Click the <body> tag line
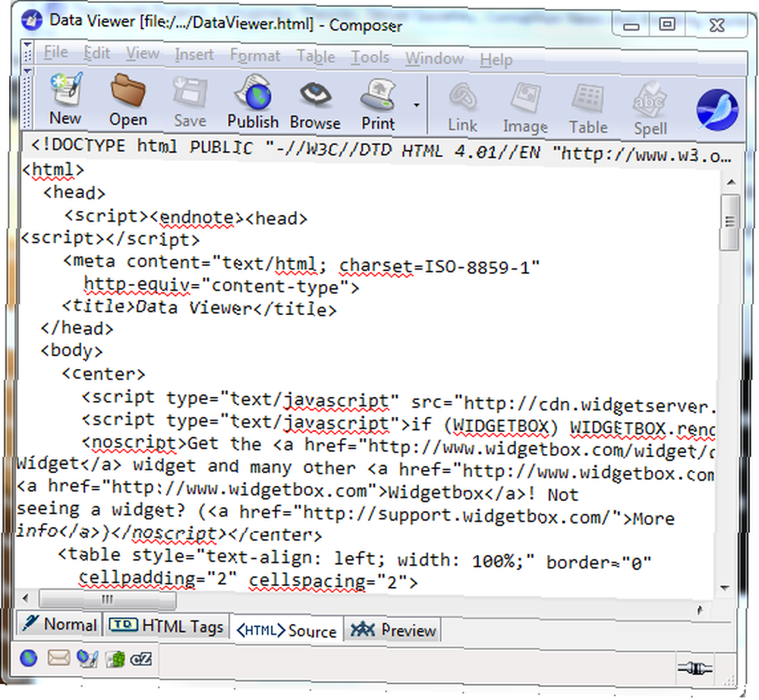The width and height of the screenshot is (759, 700). (x=71, y=351)
